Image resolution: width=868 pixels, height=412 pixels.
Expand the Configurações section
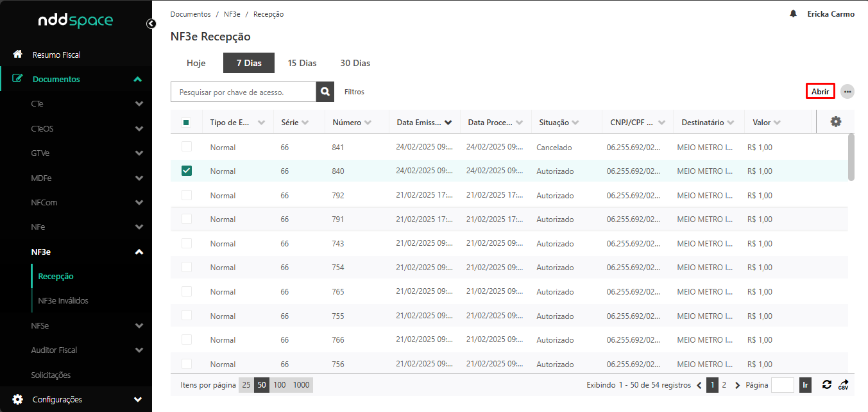pos(137,399)
